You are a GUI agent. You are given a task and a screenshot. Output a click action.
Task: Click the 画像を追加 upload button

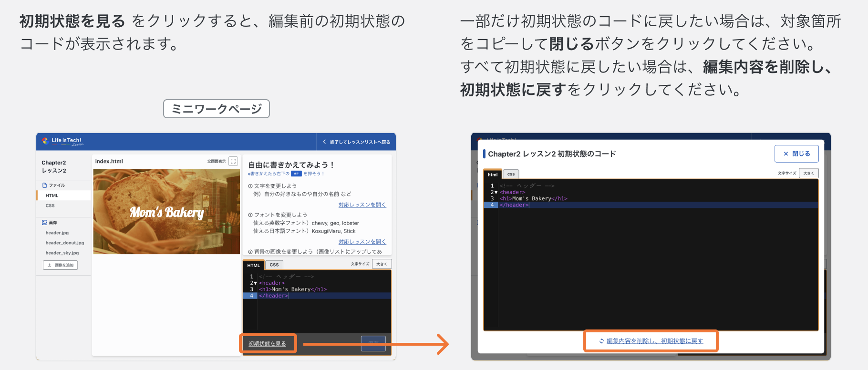pos(61,265)
